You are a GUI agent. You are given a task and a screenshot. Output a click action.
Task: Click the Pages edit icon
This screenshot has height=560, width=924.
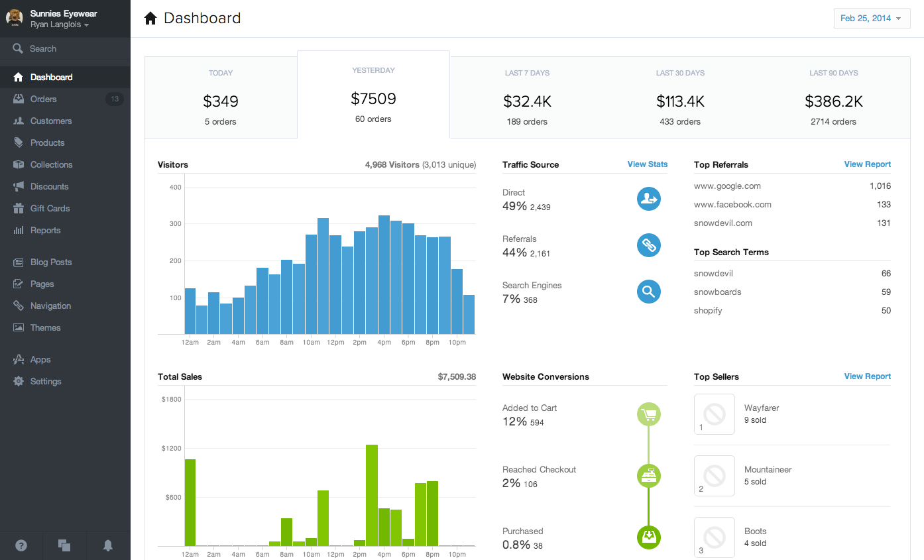pos(18,284)
